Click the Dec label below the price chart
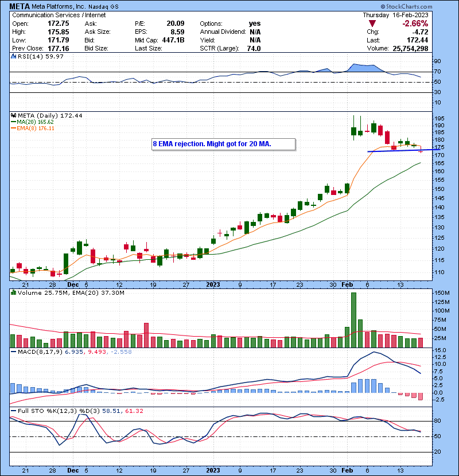 pos(73,285)
